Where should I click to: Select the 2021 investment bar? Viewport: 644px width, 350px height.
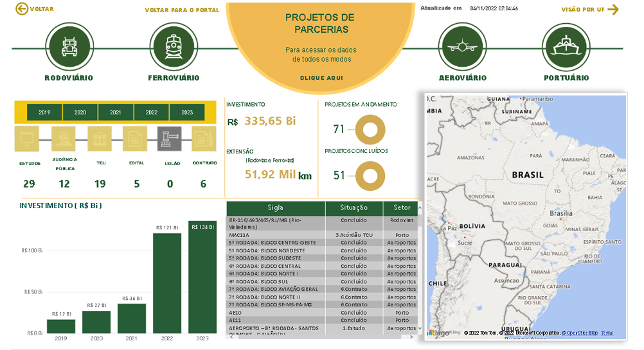[131, 319]
